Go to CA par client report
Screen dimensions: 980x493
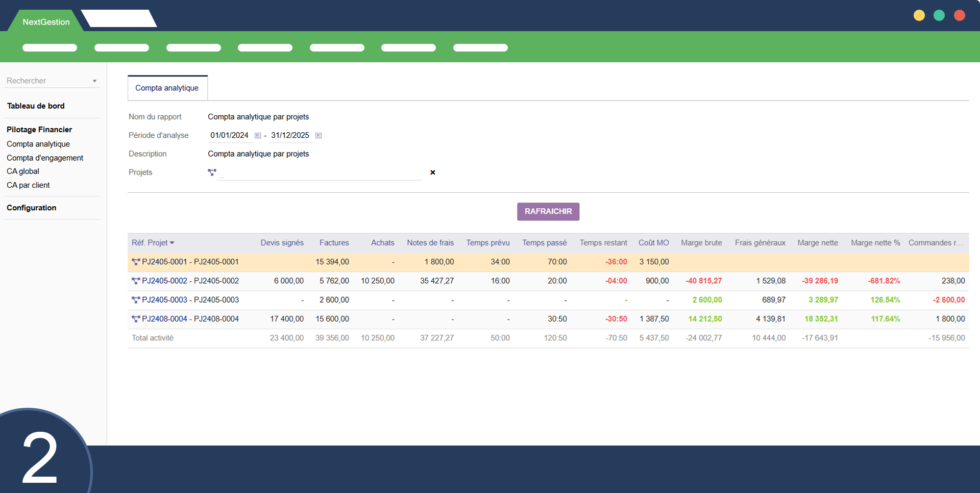tap(28, 185)
